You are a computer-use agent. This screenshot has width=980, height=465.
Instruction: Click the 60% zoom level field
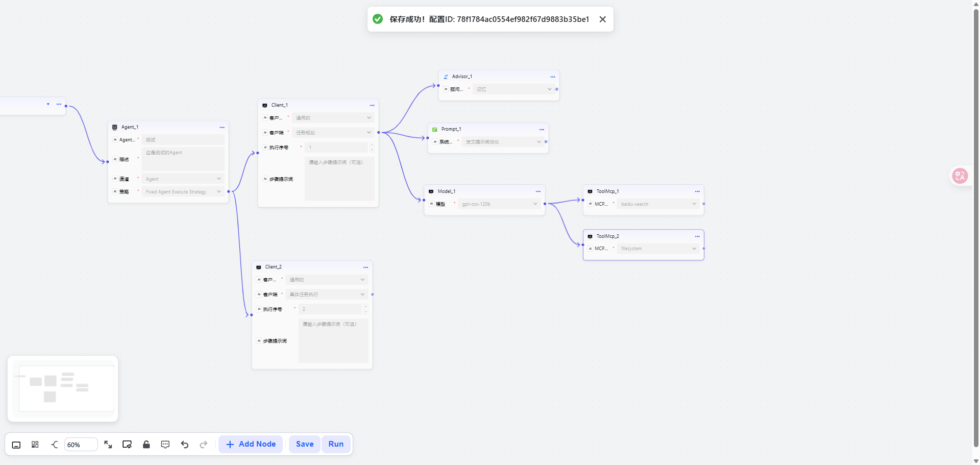[x=81, y=445]
